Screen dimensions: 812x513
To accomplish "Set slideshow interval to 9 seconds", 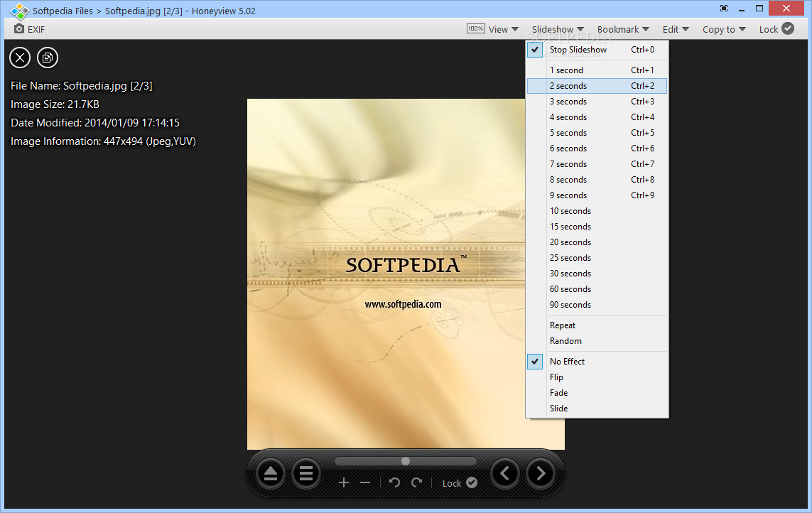I will pyautogui.click(x=597, y=195).
